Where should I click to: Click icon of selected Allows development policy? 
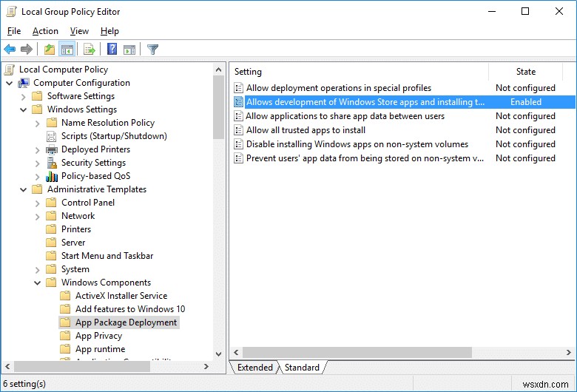(238, 102)
